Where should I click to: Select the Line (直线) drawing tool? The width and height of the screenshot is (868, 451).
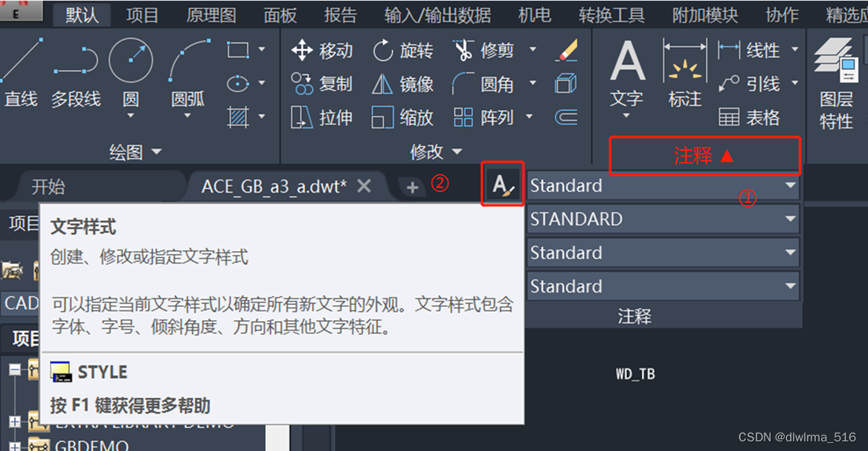coord(20,71)
